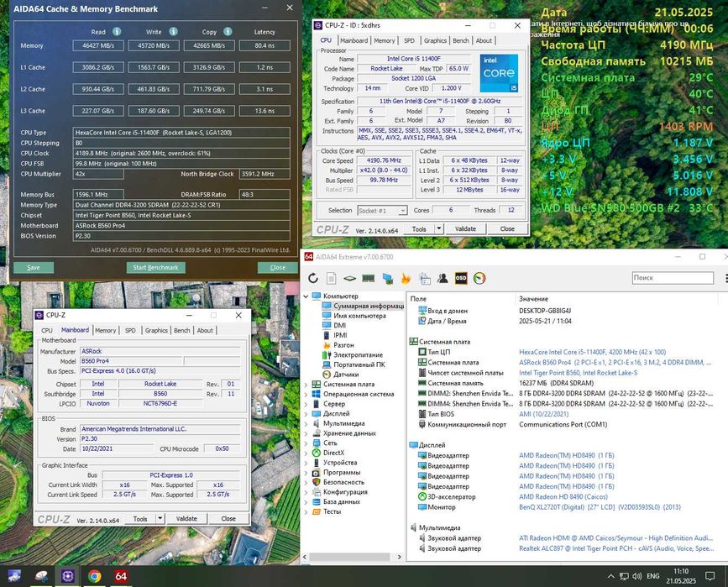Open Tools dropdown arrow in CPU-Z Mainboard window
The image size is (728, 587).
pos(160,518)
